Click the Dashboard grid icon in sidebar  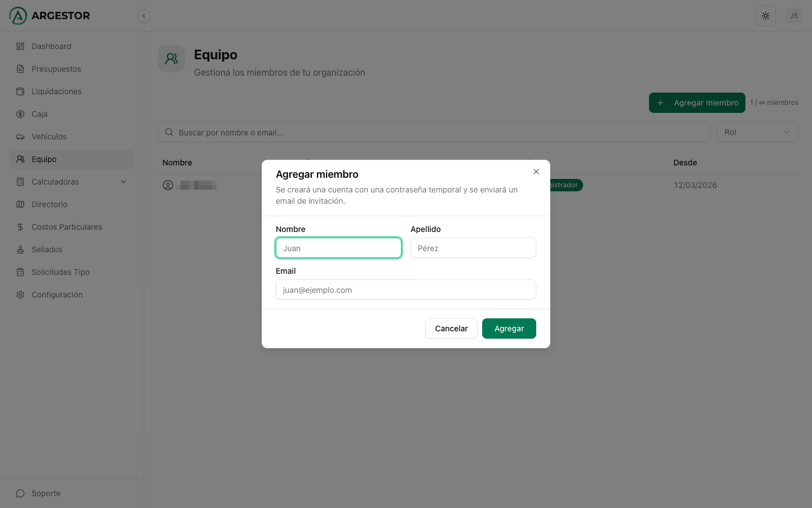click(20, 46)
